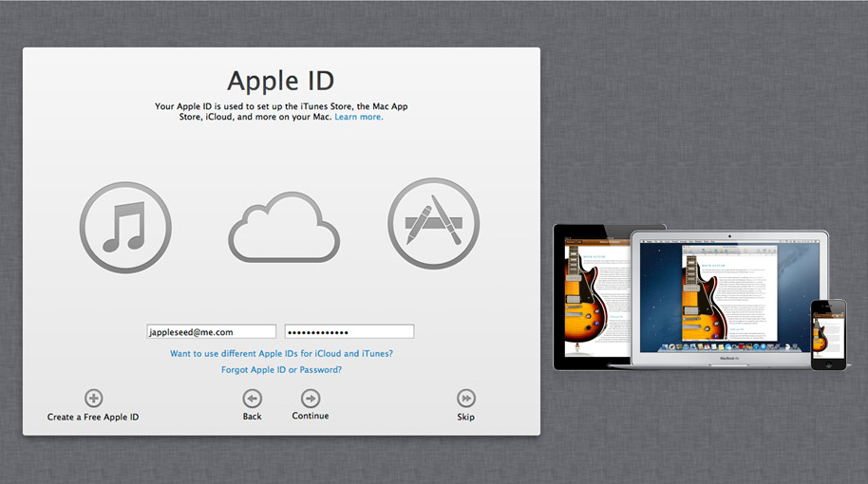Click the iCloud cloud icon
This screenshot has height=484, width=868.
284,227
